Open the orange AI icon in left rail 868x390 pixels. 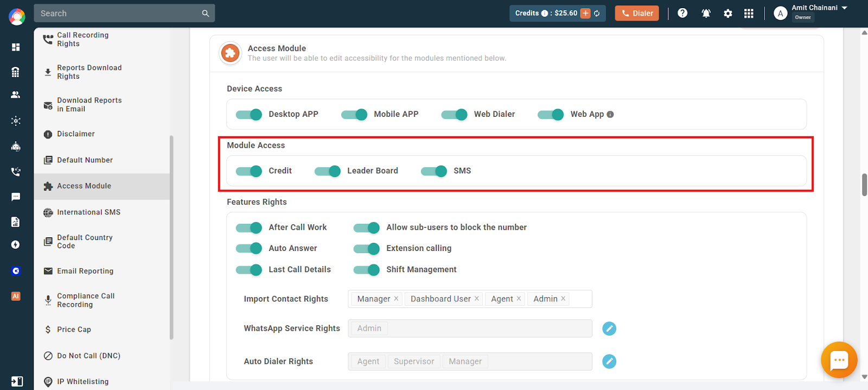pyautogui.click(x=16, y=296)
